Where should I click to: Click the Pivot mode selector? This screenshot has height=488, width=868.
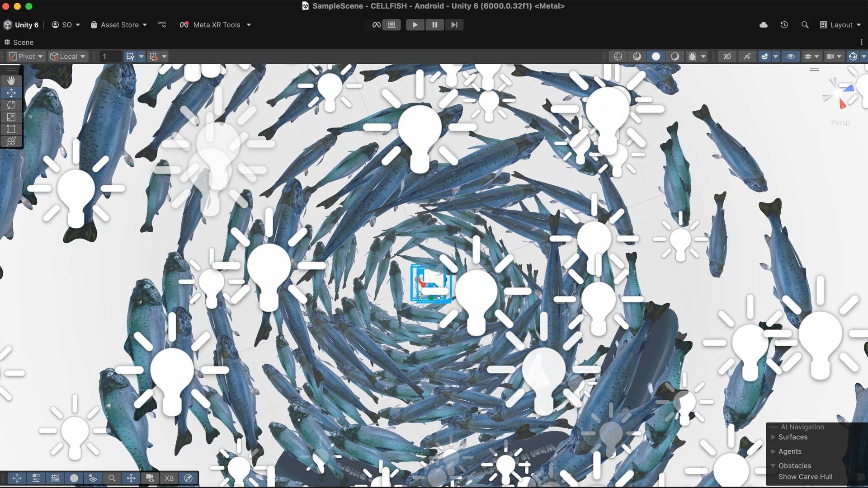(25, 56)
